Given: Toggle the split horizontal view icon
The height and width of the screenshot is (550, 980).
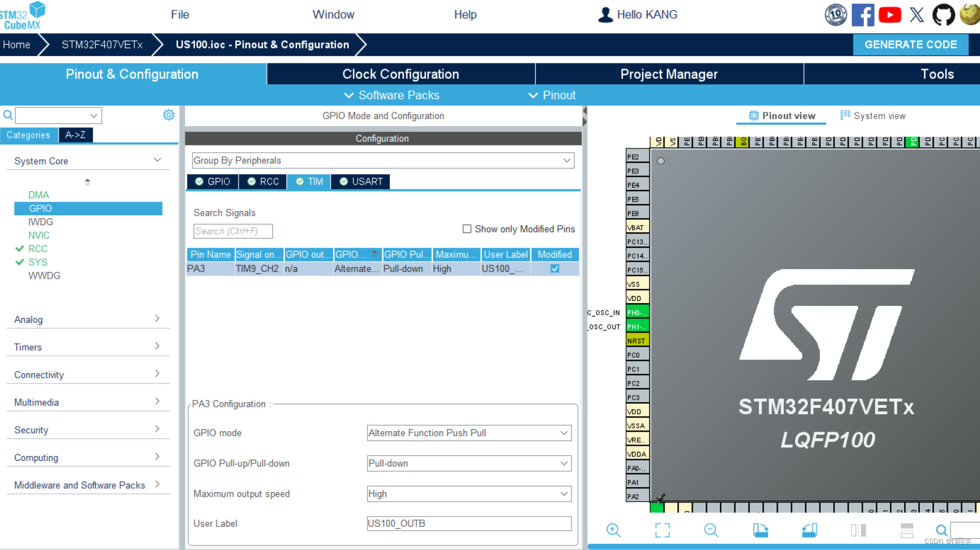Looking at the screenshot, I should (907, 530).
